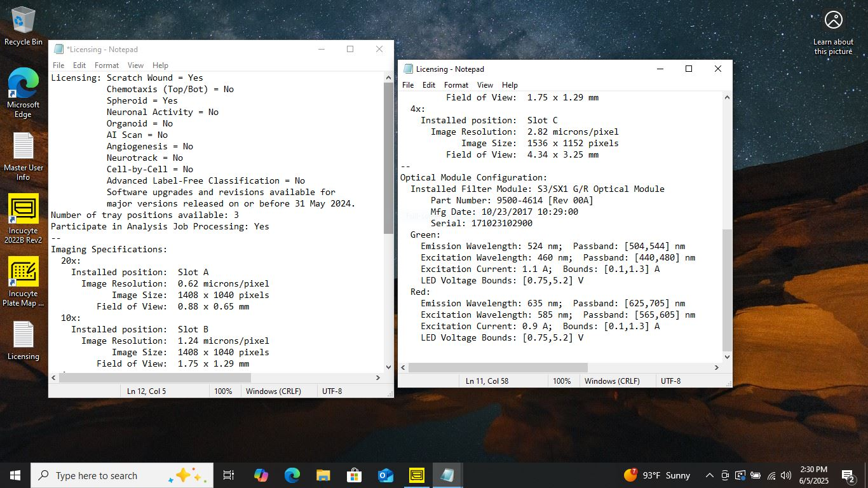868x488 pixels.
Task: Select the Microsoft Edge desktop shortcut
Action: (x=24, y=93)
